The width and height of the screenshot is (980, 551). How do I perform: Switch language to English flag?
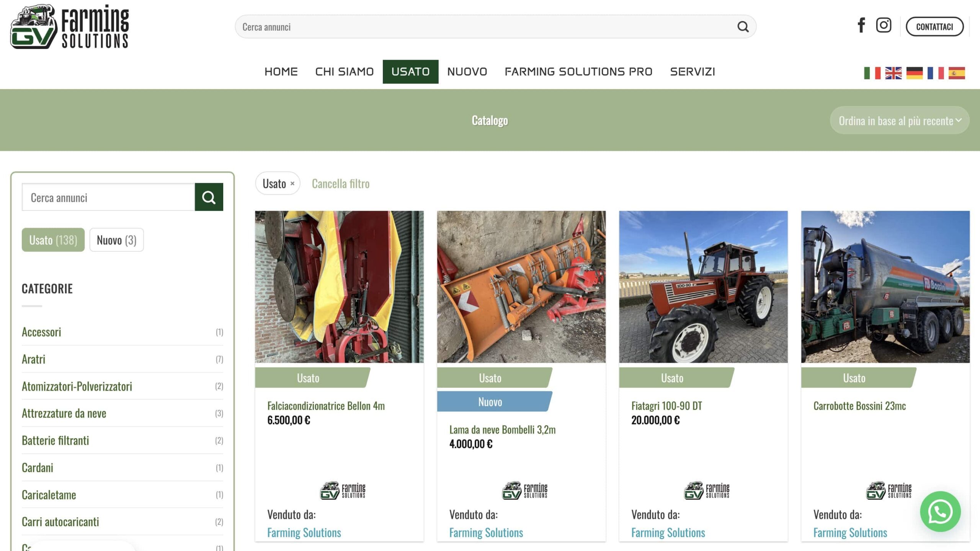(893, 73)
